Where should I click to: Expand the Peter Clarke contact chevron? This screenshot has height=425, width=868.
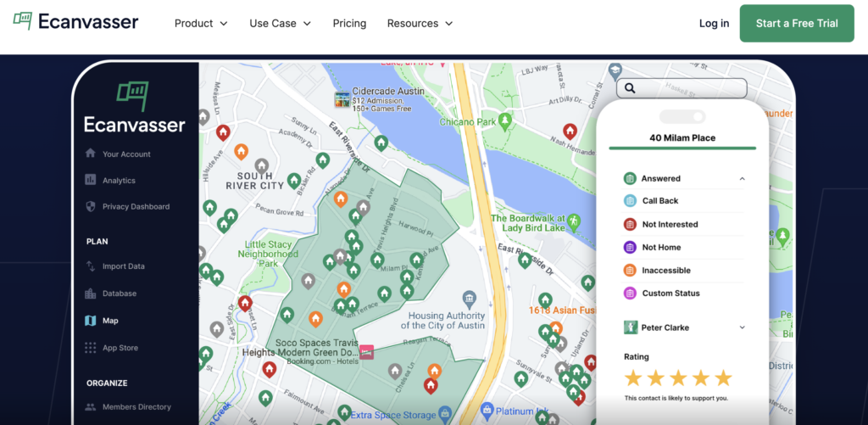[743, 327]
